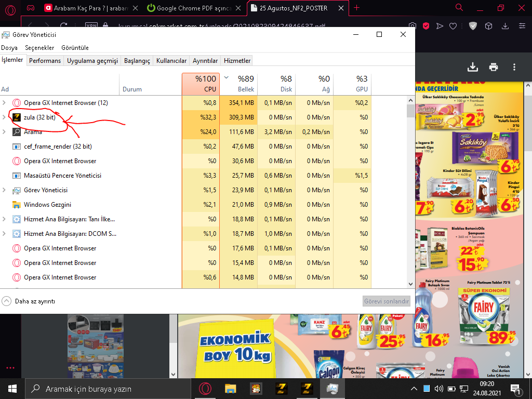Click the snapshot camera icon in address bar
Viewport: 532px width, 399px height.
[x=412, y=26]
